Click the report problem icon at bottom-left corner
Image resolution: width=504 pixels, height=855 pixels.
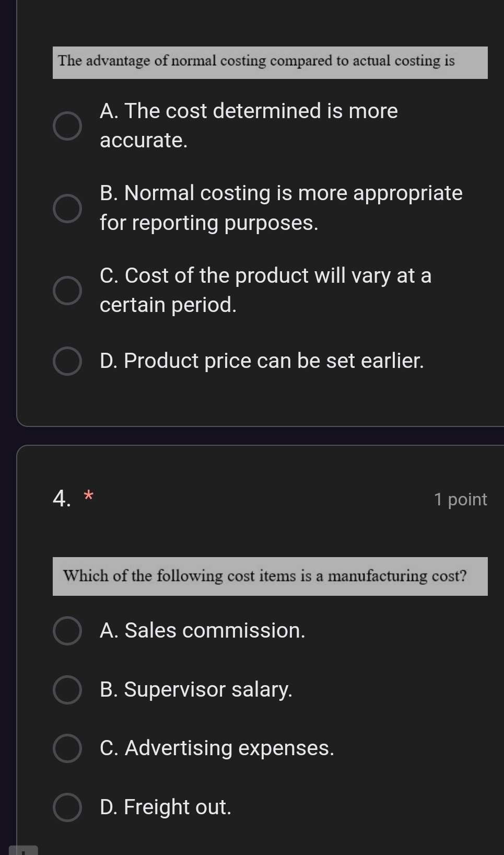(24, 850)
